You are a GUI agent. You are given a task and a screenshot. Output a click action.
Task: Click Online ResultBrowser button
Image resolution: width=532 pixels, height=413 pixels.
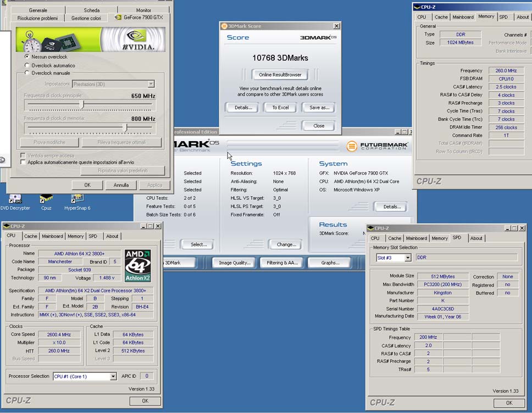coord(280,75)
